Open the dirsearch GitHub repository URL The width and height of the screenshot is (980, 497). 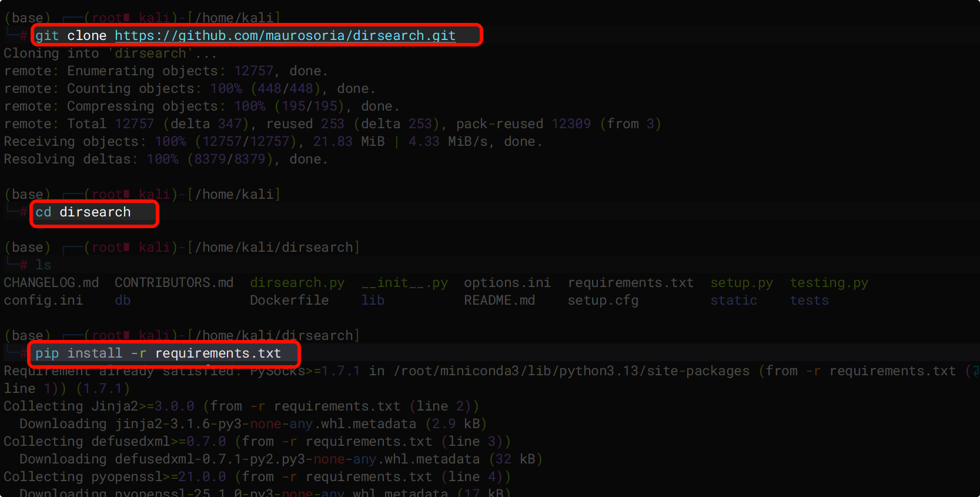pos(285,36)
